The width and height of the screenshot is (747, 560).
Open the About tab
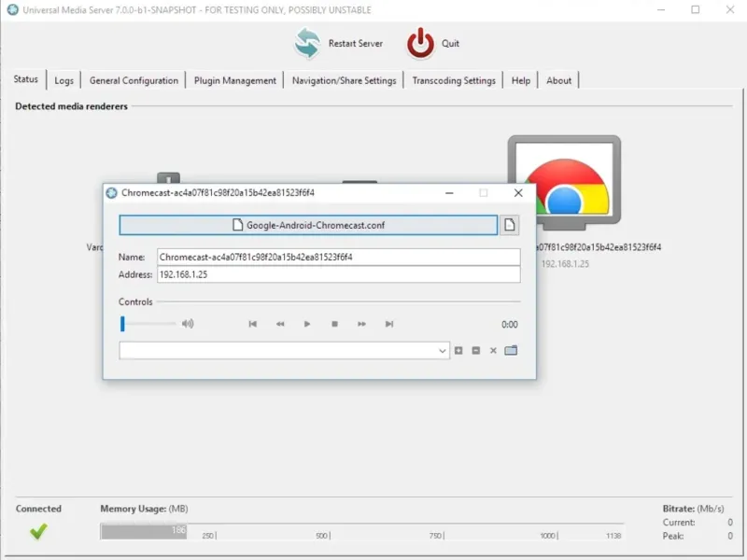558,80
